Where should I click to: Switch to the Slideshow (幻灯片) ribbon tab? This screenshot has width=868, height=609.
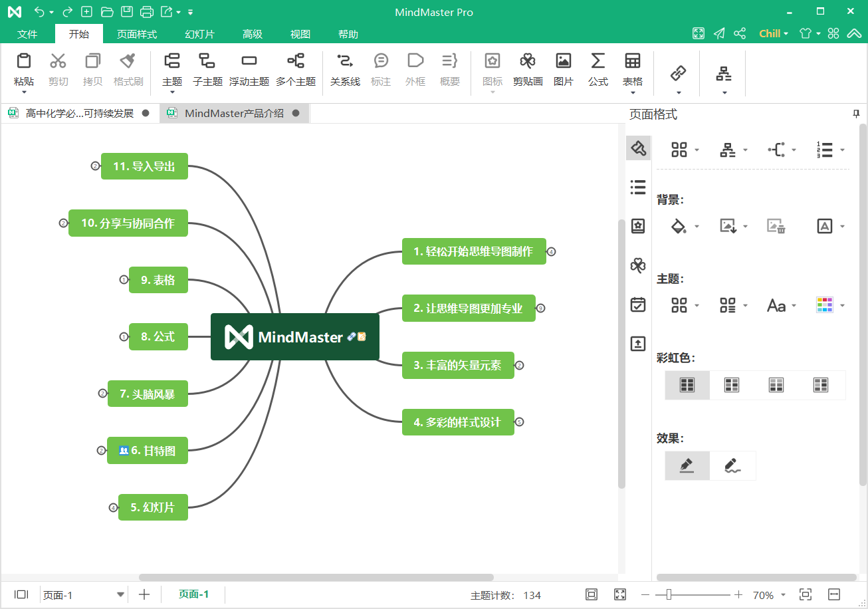point(199,34)
